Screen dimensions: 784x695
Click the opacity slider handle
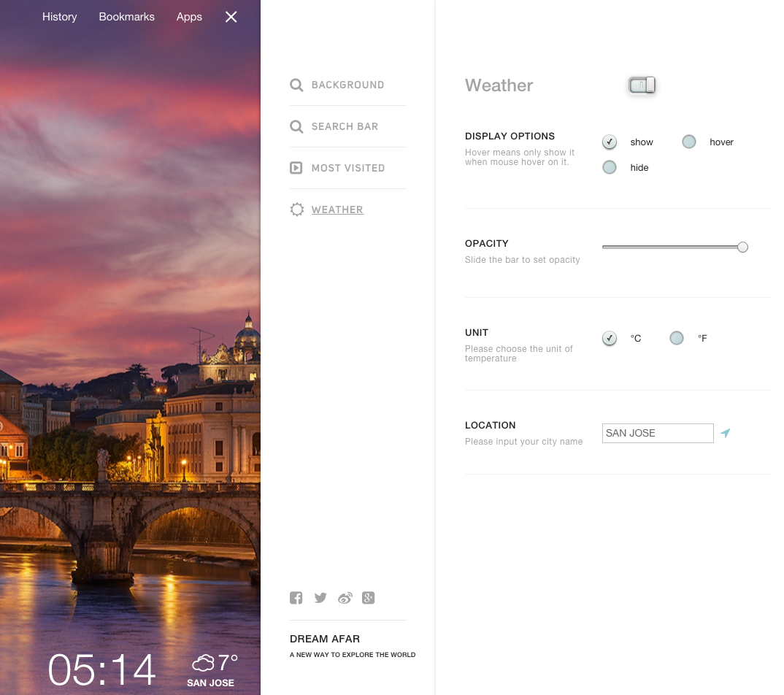tap(742, 247)
